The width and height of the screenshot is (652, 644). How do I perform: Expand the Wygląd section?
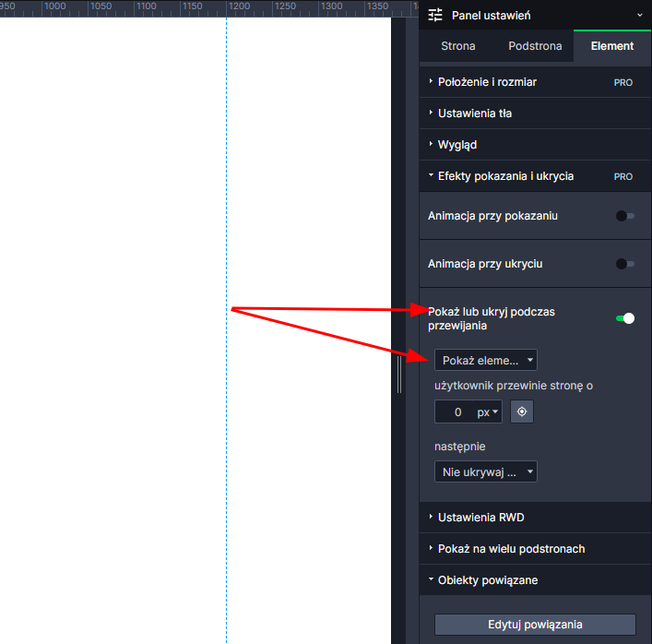pyautogui.click(x=457, y=145)
